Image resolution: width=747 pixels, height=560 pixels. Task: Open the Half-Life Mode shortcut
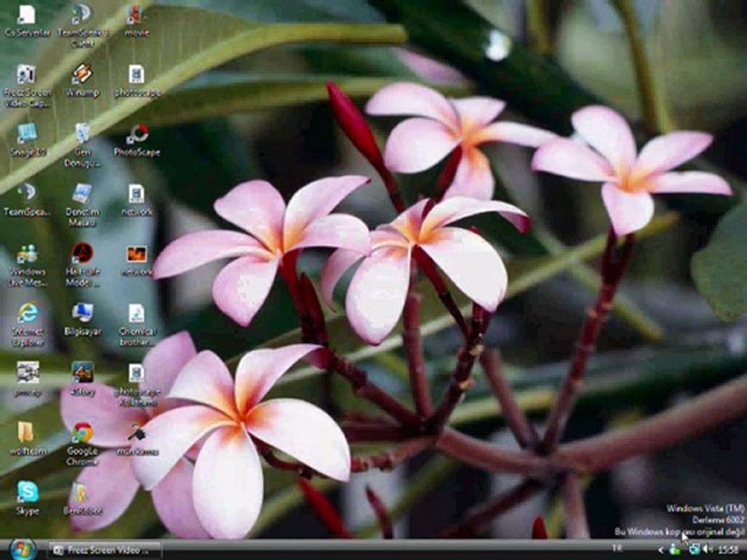point(82,264)
